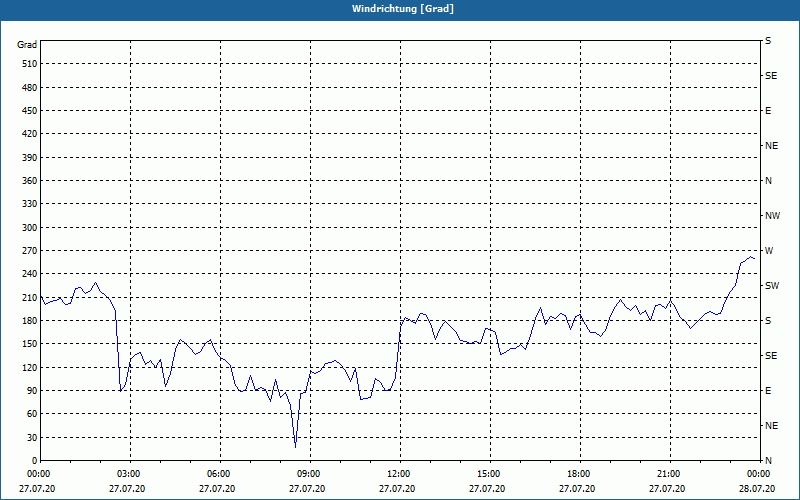Viewport: 800px width, 500px height.
Task: Select the SE compass label on the 480 gridline
Action: coord(771,76)
